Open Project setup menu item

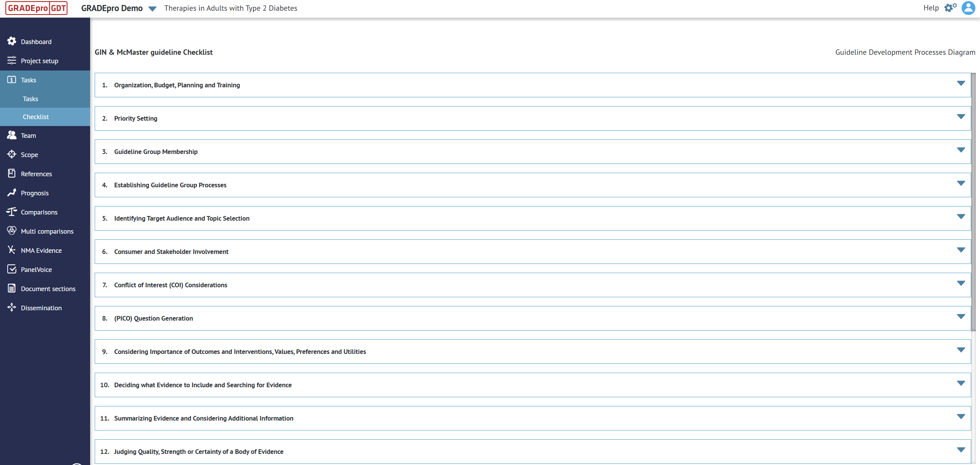pos(39,61)
